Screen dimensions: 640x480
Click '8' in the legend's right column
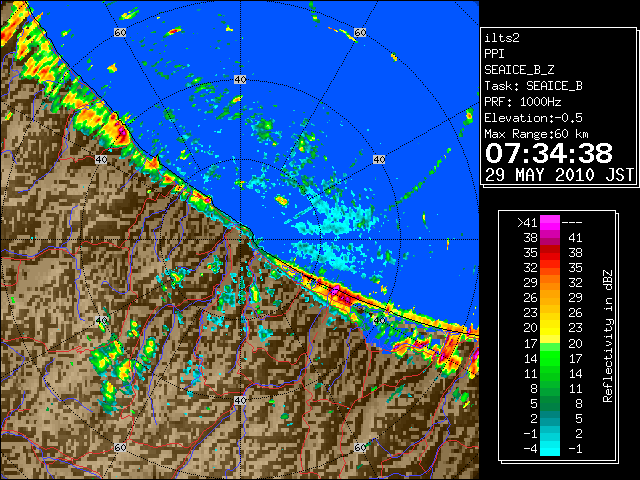tap(578, 404)
